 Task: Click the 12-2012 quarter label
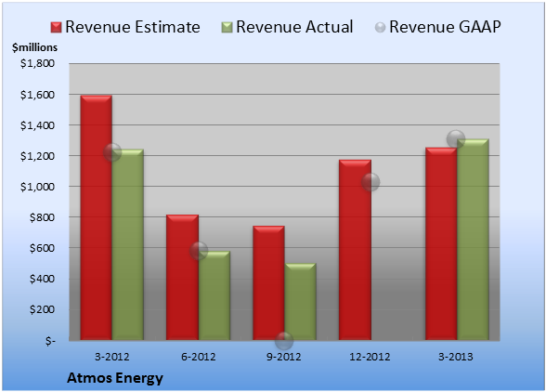(370, 357)
